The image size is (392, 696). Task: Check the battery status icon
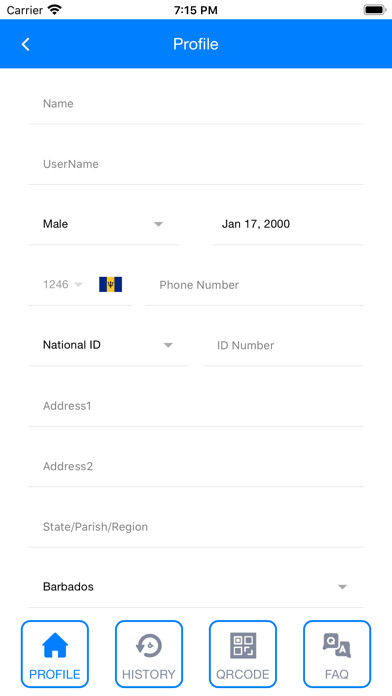(375, 10)
